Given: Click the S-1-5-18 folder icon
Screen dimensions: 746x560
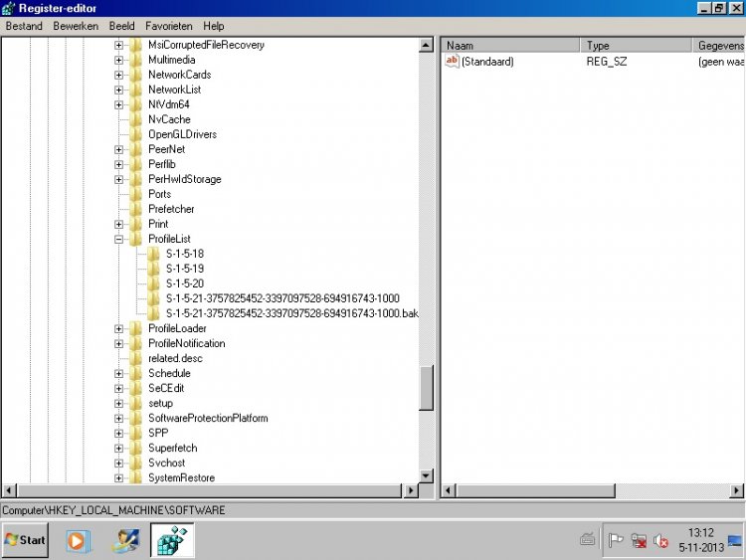Looking at the screenshot, I should click(x=153, y=254).
